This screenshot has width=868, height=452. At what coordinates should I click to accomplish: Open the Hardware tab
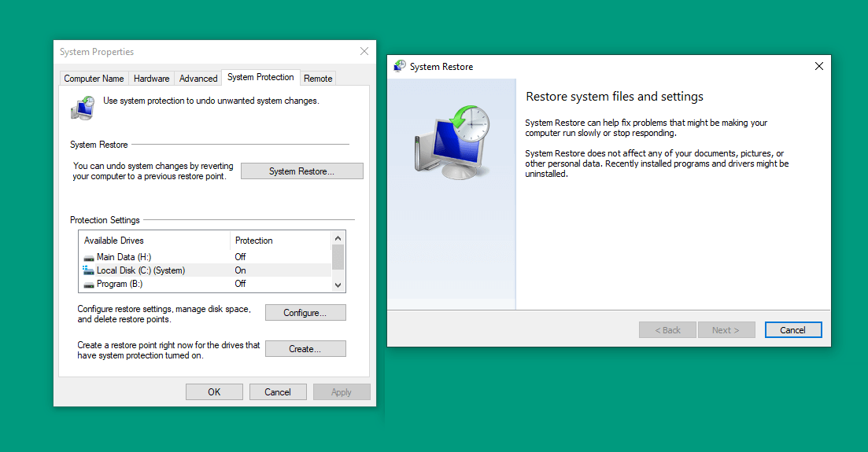click(152, 79)
